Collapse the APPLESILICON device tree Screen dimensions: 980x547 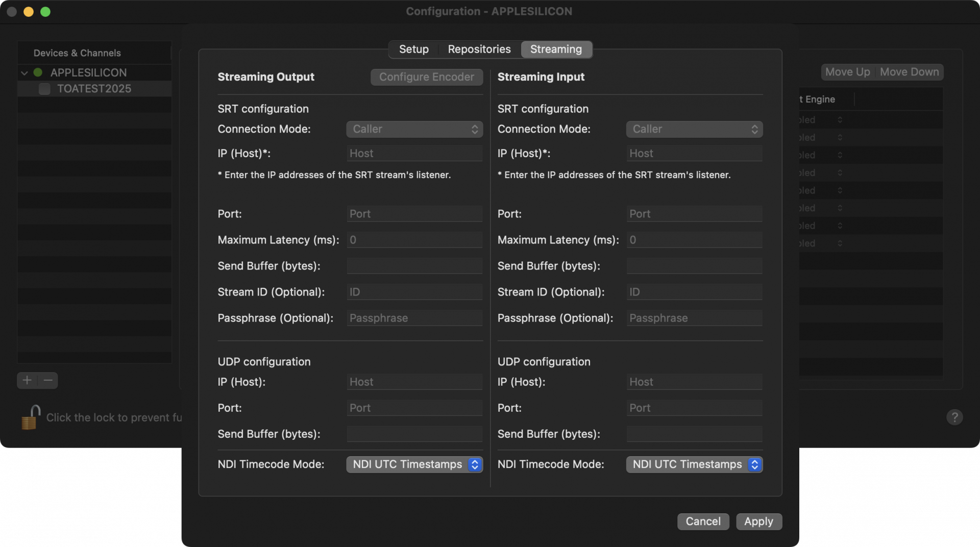tap(24, 73)
